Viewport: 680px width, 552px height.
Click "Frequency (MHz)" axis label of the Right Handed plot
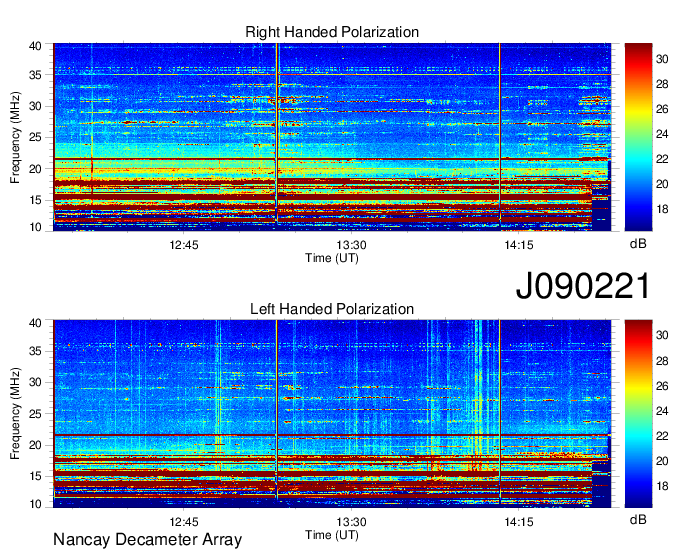pos(15,137)
